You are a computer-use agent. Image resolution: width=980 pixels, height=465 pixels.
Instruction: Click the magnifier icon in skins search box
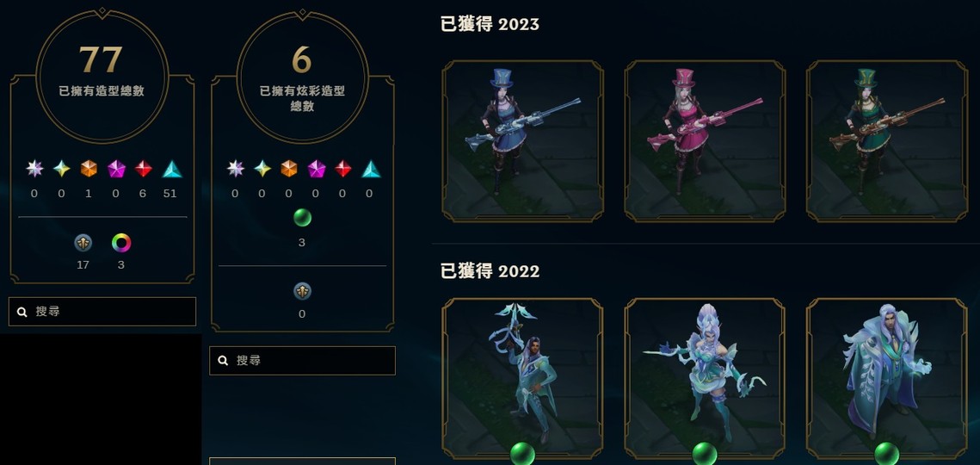click(22, 312)
